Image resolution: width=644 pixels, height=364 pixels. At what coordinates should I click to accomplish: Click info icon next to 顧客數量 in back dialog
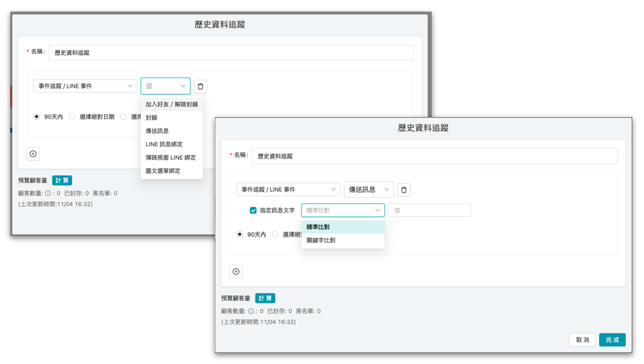48,193
